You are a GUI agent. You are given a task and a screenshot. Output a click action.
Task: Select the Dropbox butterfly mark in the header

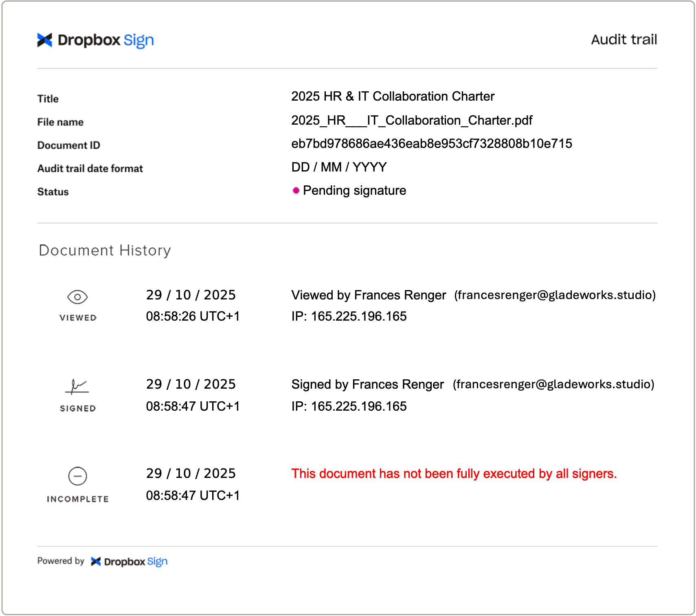(x=44, y=40)
